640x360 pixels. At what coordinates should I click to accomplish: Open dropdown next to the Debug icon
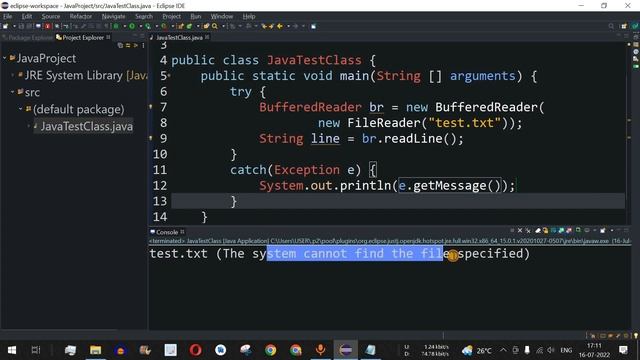(x=124, y=26)
